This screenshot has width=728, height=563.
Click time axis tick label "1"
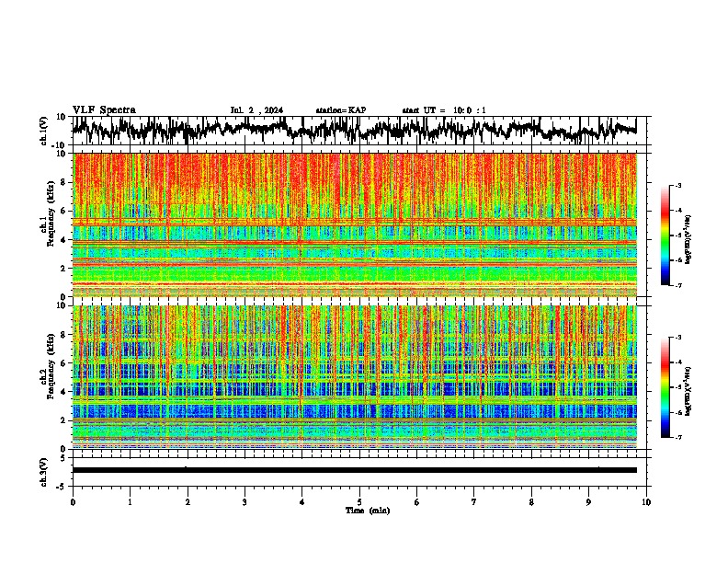click(x=130, y=502)
